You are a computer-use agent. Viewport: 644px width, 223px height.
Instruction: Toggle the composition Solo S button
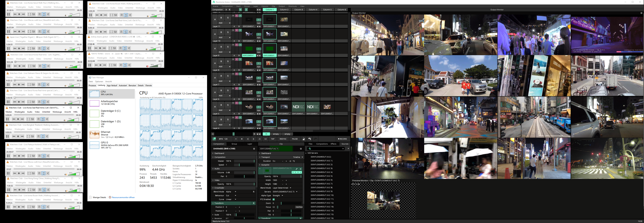tap(246, 10)
